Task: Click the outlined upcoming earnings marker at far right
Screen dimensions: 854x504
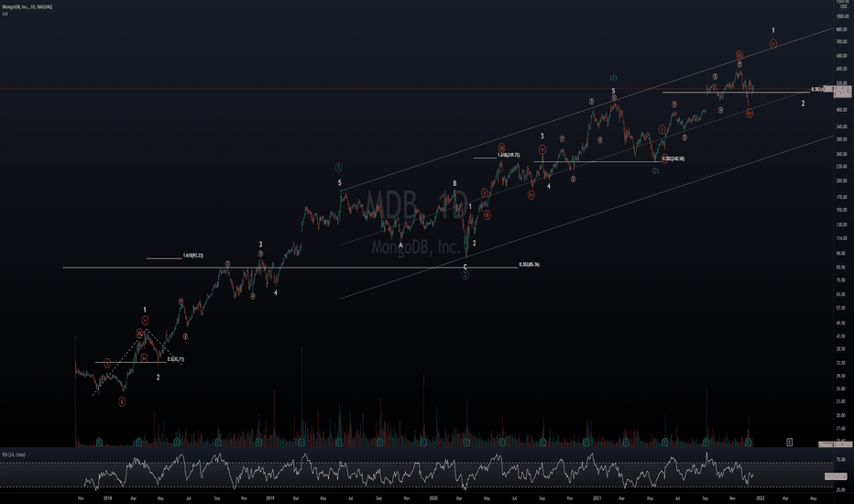Action: pyautogui.click(x=789, y=442)
